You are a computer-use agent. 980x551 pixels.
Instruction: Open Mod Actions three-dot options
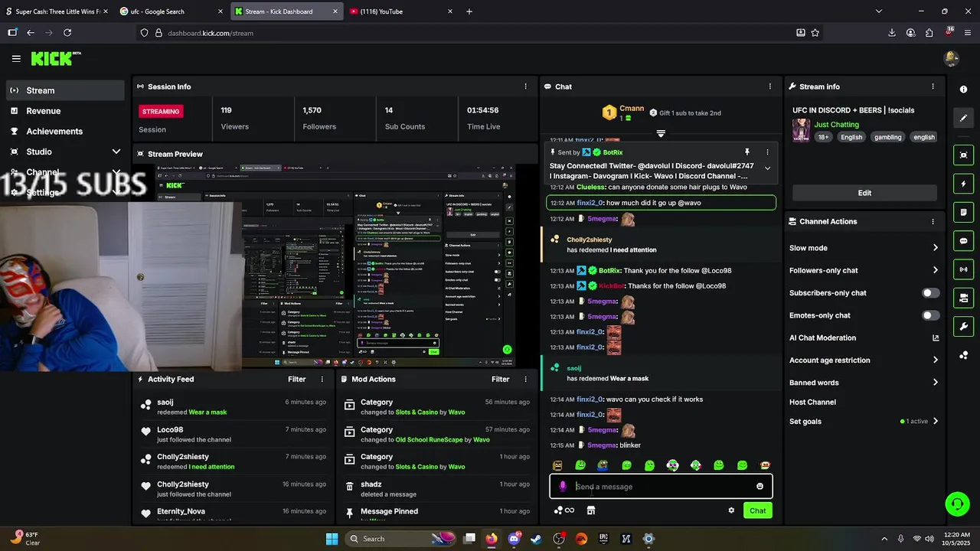[525, 379]
